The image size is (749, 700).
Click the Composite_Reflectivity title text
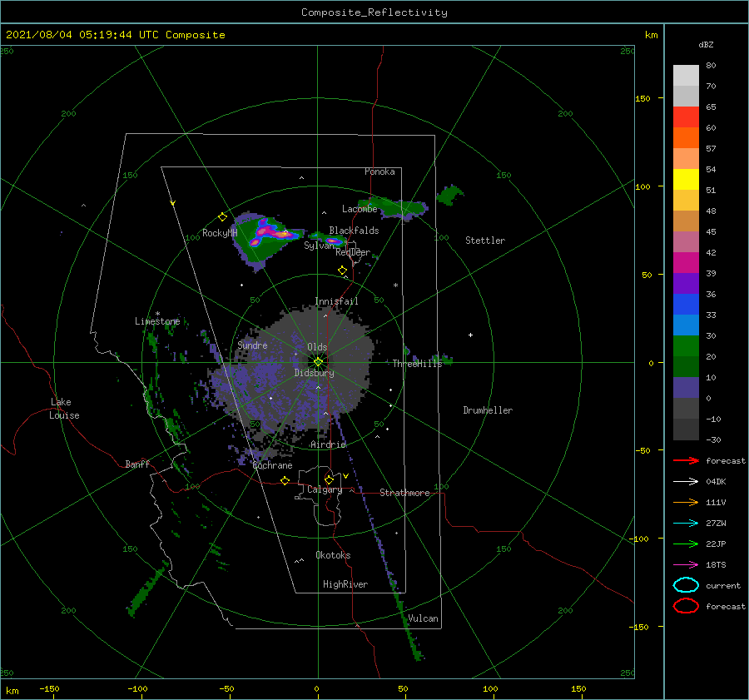pyautogui.click(x=374, y=12)
